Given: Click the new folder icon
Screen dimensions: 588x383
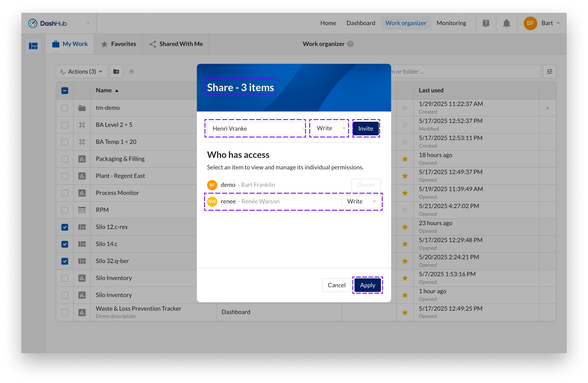Looking at the screenshot, I should [x=116, y=71].
